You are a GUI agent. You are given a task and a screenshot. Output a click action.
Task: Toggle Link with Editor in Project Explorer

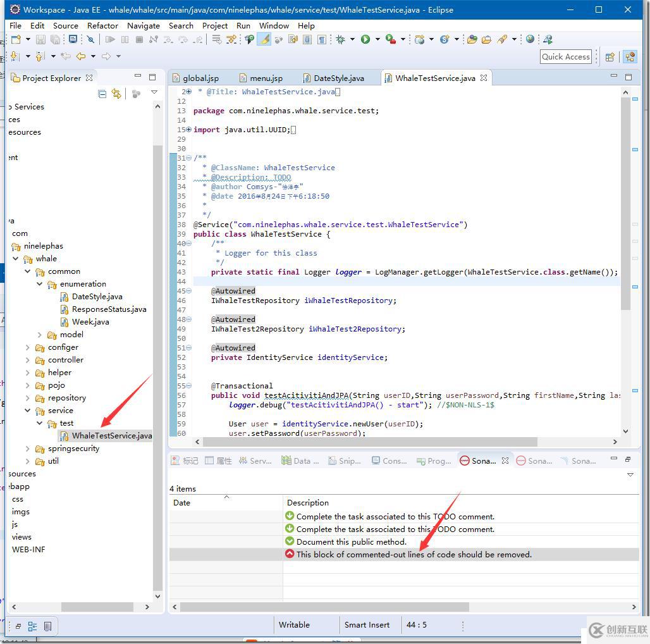116,94
